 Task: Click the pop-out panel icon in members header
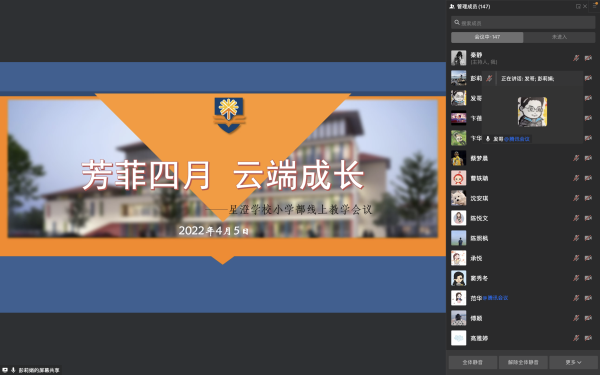(x=578, y=6)
